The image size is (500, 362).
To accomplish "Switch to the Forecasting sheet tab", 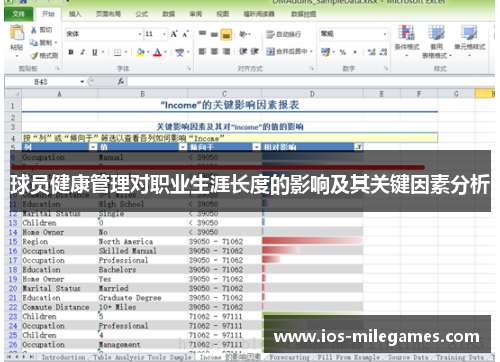I will coord(289,357).
